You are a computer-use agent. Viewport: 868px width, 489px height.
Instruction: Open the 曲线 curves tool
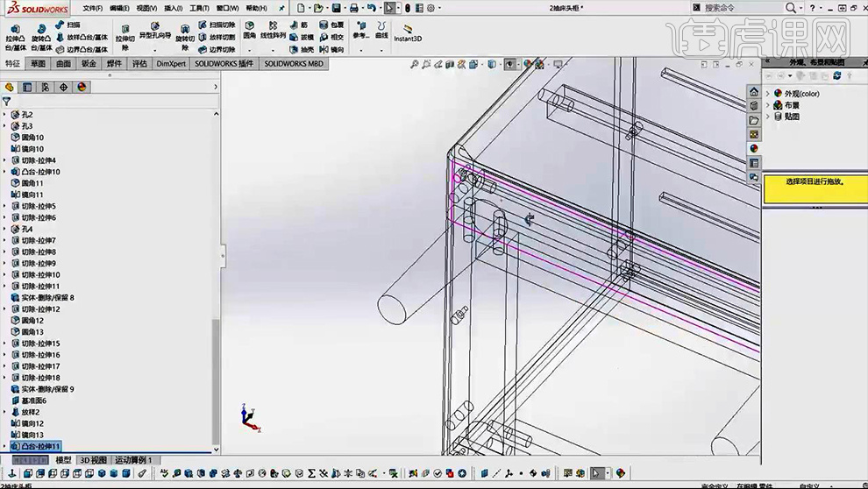click(x=381, y=31)
